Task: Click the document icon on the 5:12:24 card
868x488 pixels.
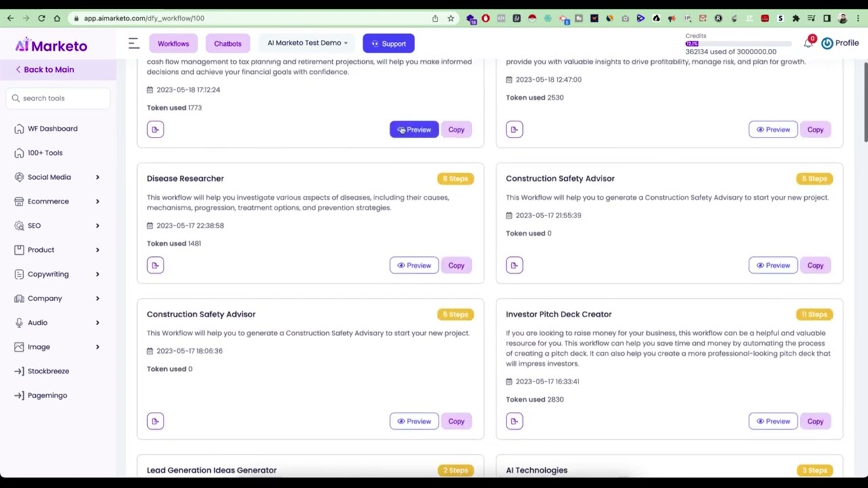Action: pos(155,129)
